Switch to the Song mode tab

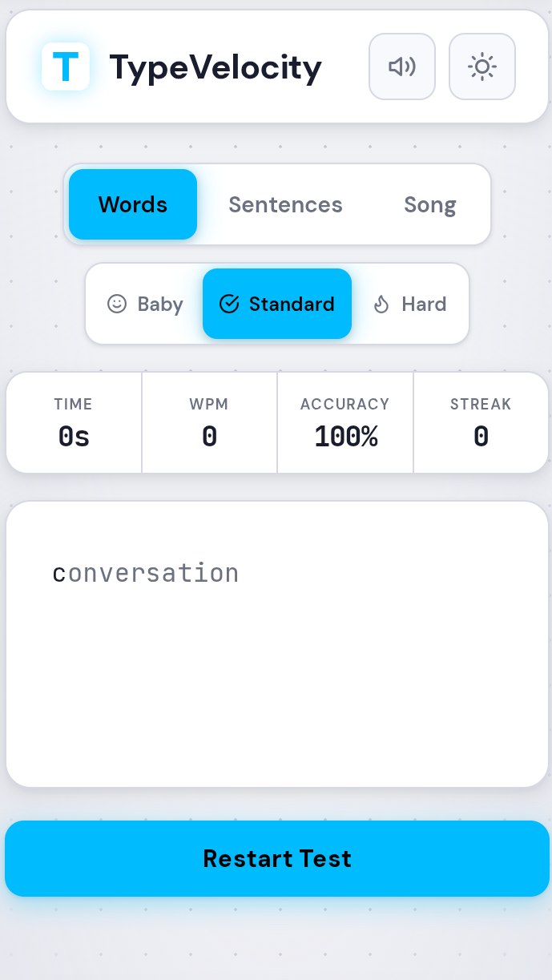click(430, 204)
